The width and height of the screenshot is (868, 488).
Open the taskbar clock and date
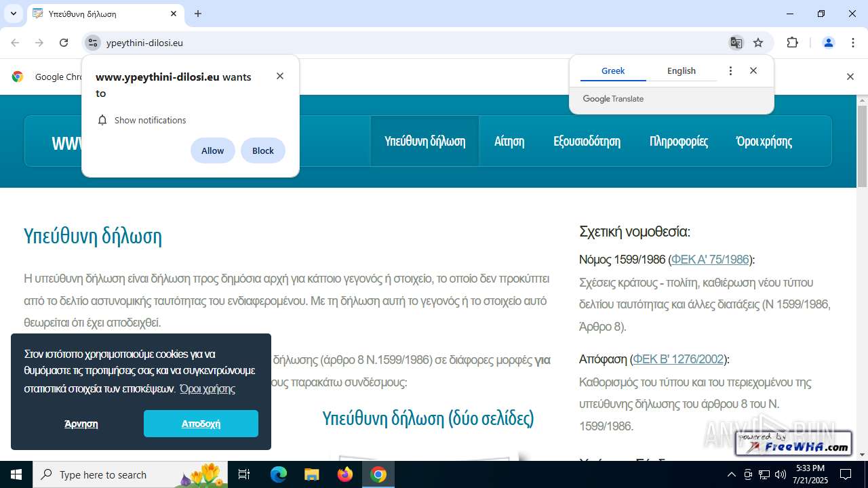coord(810,474)
